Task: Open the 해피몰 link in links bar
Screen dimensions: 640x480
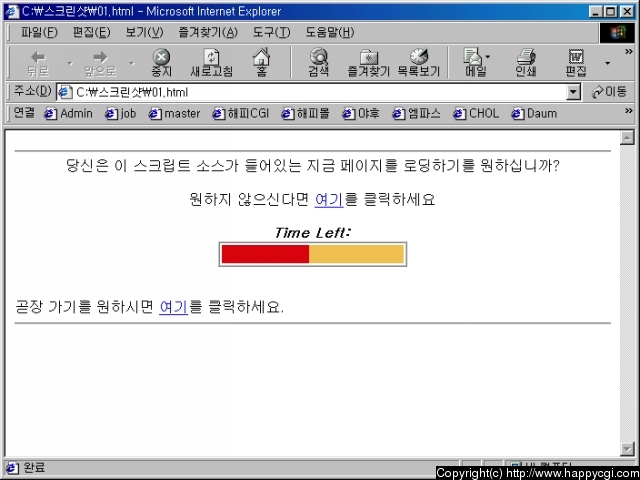Action: click(305, 113)
